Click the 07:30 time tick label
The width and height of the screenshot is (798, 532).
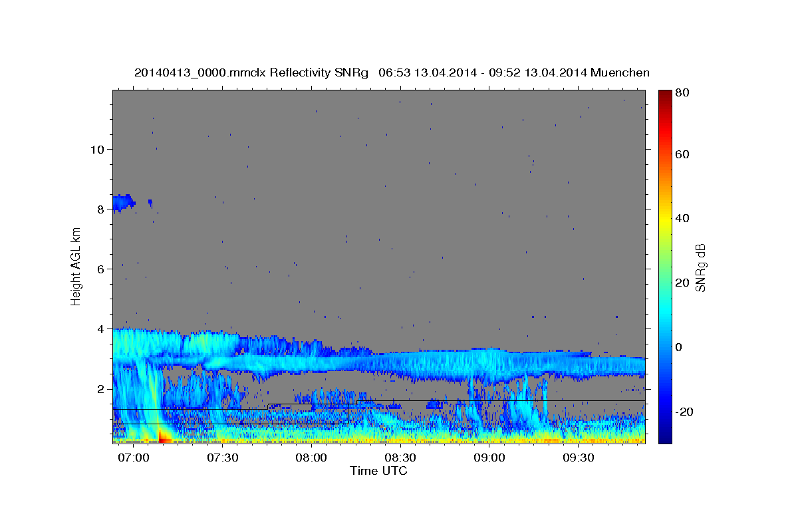point(223,458)
